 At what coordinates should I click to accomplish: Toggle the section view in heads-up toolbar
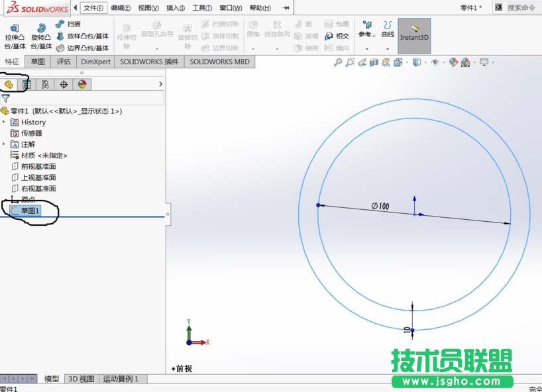[374, 62]
